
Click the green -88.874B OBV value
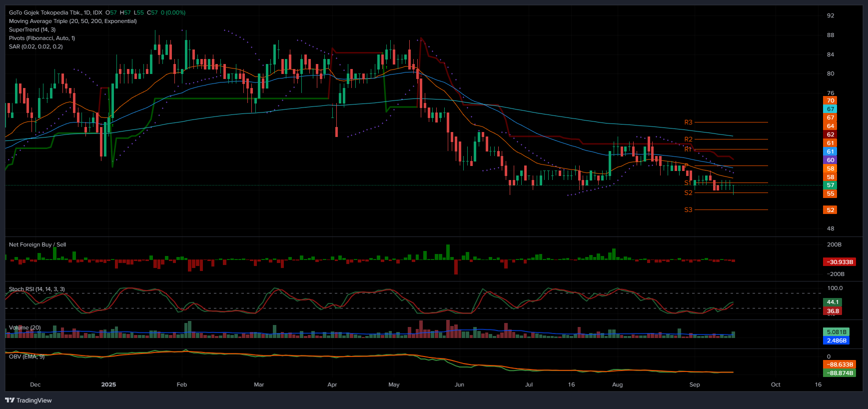click(840, 373)
